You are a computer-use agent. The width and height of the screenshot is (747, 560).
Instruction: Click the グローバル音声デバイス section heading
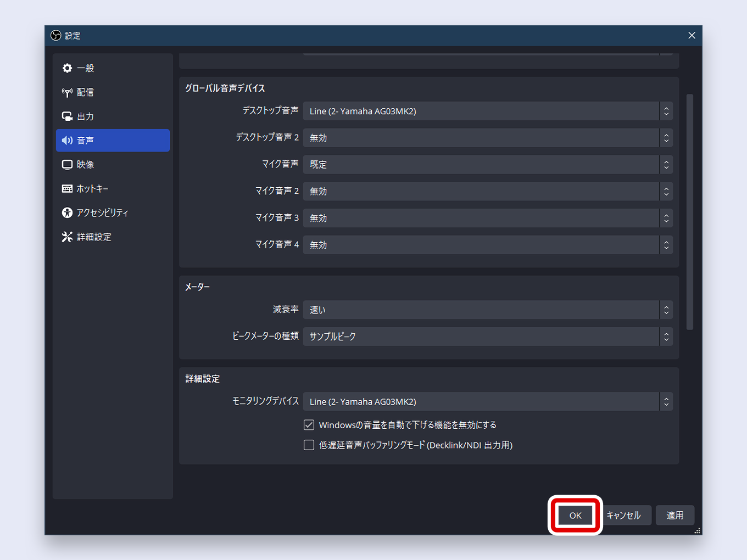(225, 88)
